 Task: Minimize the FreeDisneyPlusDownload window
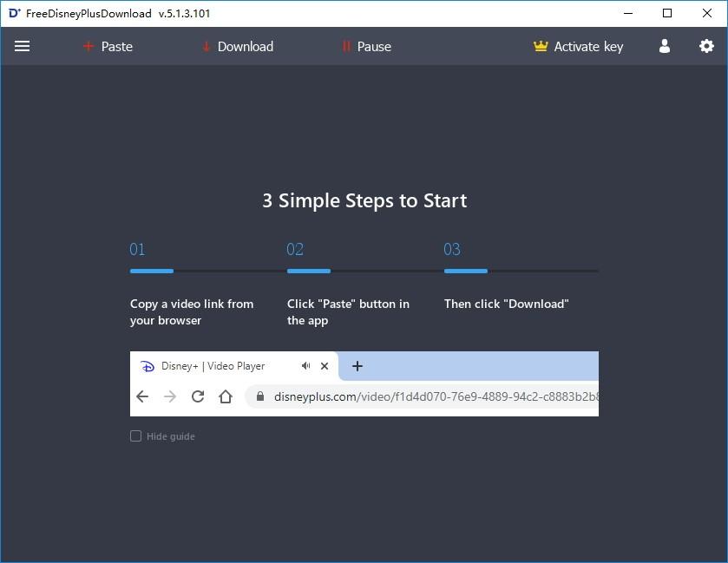point(628,14)
